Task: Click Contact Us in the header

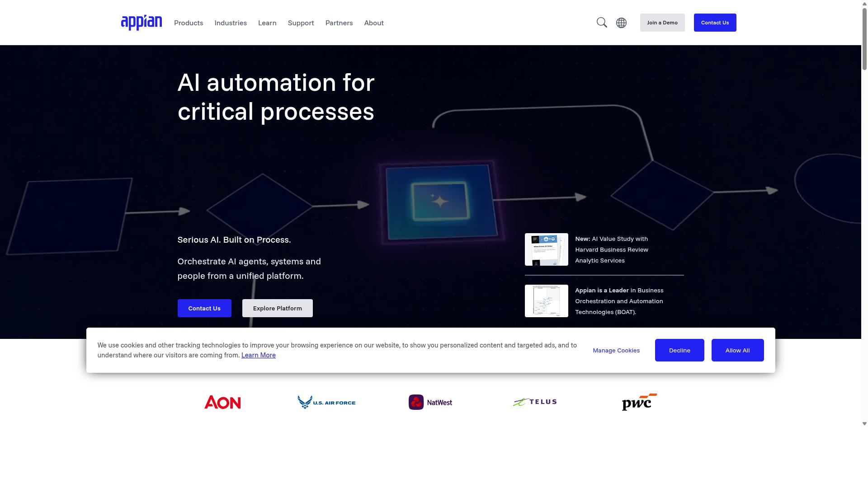Action: pyautogui.click(x=715, y=23)
